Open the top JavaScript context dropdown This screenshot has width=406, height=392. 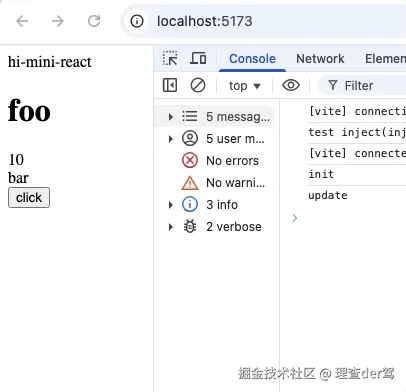pos(244,86)
